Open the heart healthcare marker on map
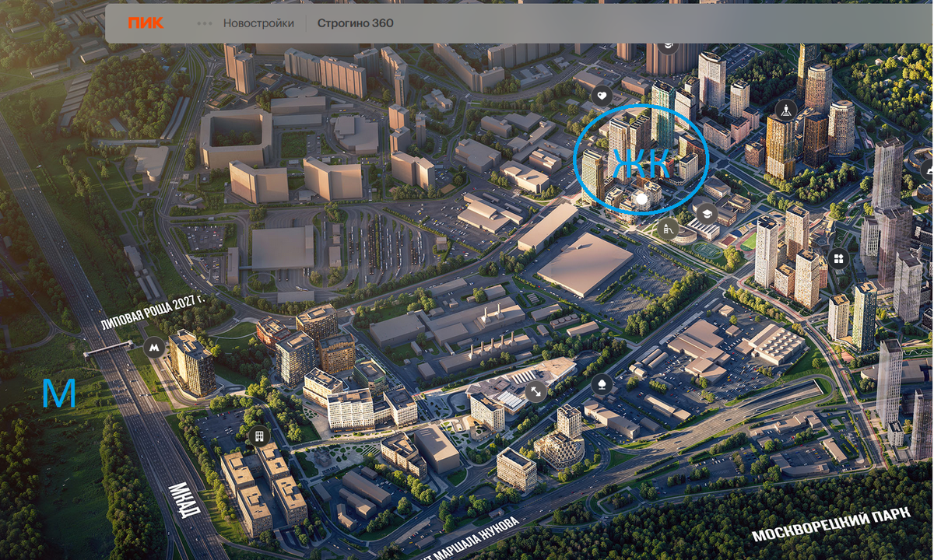This screenshot has height=560, width=934. click(x=602, y=96)
